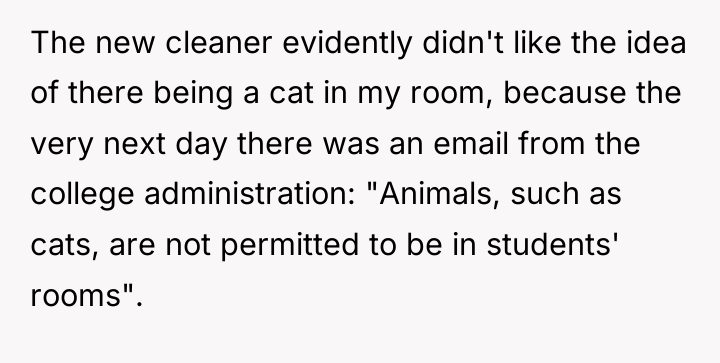Click the word "evidently"

pyautogui.click(x=347, y=42)
